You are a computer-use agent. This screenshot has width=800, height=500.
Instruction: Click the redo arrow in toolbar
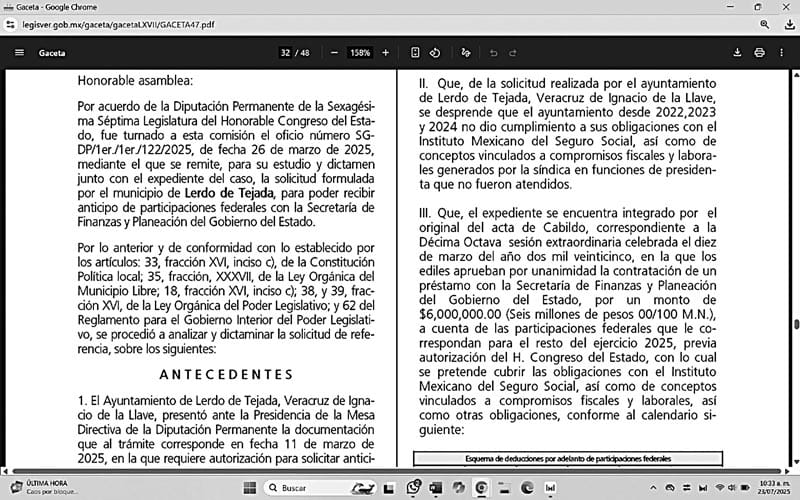(514, 52)
